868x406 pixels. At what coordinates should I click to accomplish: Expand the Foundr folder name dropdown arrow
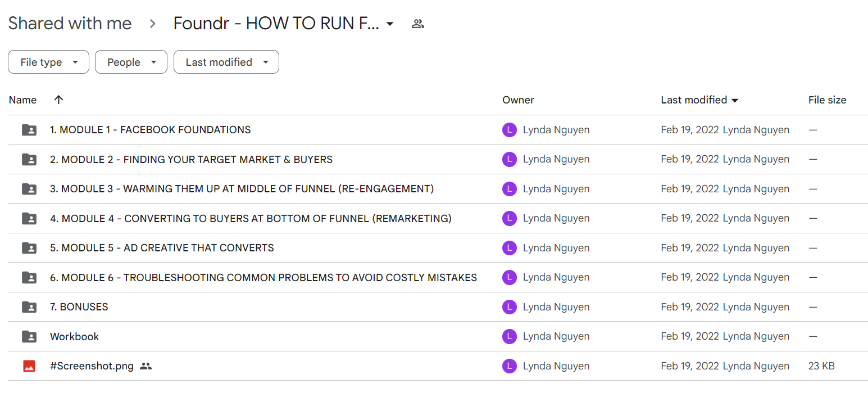click(x=390, y=24)
